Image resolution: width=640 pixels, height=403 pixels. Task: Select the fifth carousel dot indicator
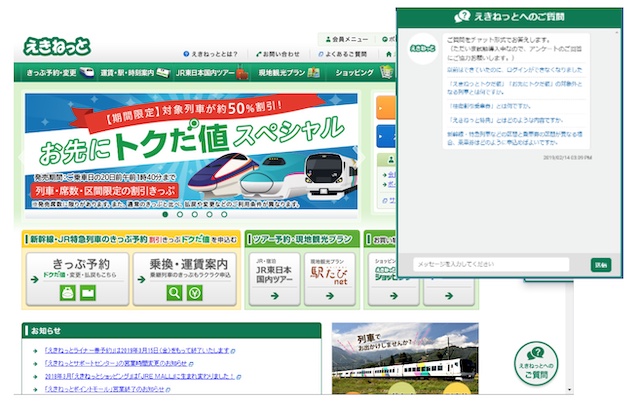tap(225, 214)
